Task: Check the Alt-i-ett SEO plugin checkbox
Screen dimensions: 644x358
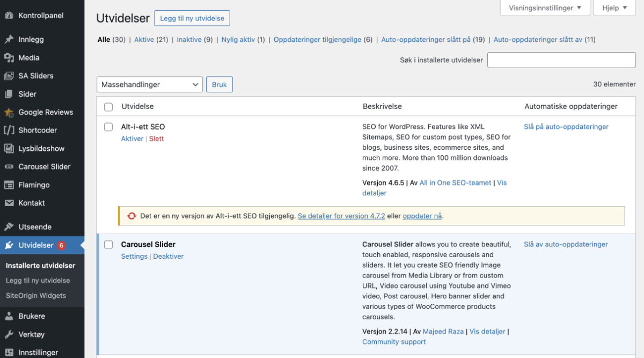Action: [x=108, y=127]
